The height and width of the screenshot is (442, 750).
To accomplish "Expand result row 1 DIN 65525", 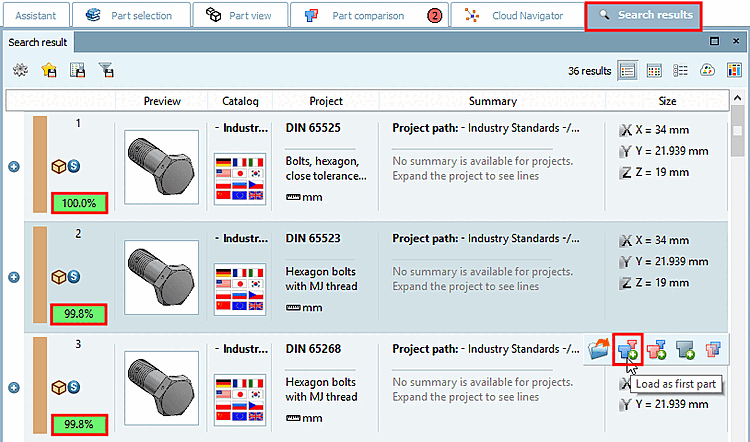I will tap(14, 166).
